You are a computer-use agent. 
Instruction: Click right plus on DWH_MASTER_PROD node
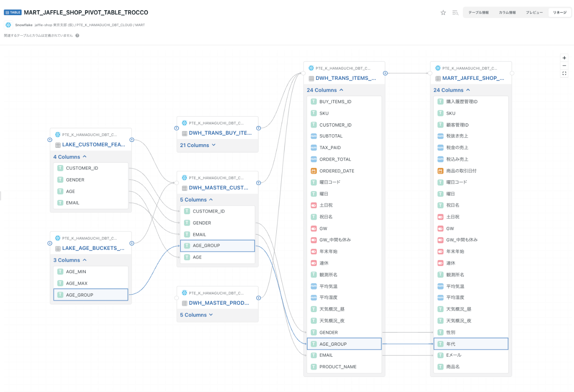click(x=258, y=298)
